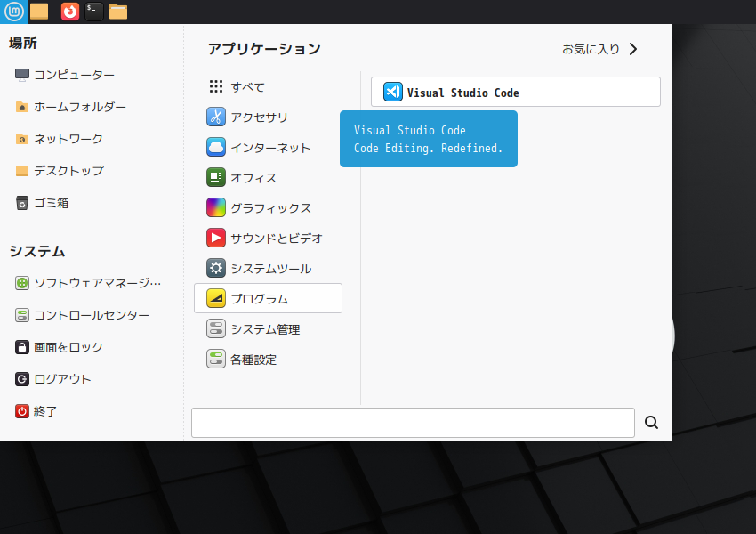Click the magnifier search icon

click(x=651, y=423)
